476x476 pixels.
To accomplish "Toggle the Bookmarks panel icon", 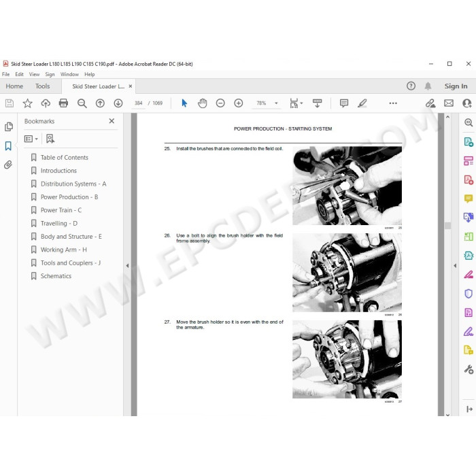I will click(x=8, y=146).
